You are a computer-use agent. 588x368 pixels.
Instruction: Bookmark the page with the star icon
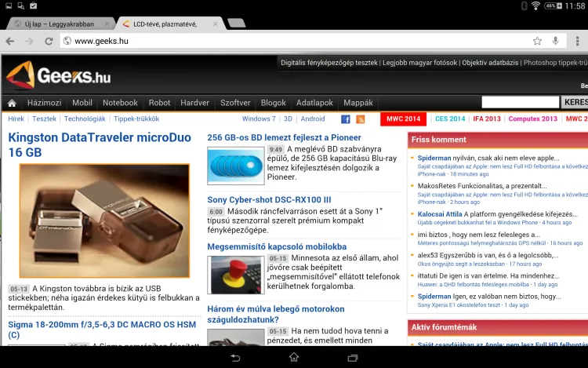pyautogui.click(x=537, y=41)
